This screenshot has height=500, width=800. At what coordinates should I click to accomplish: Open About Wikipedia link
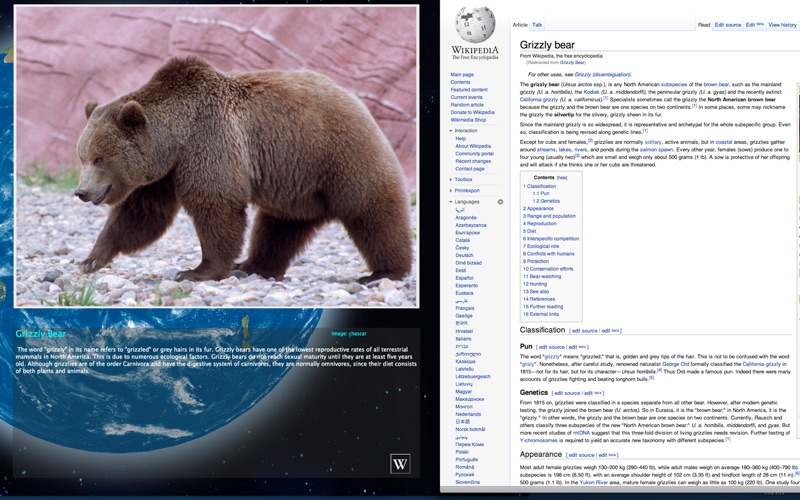click(473, 146)
